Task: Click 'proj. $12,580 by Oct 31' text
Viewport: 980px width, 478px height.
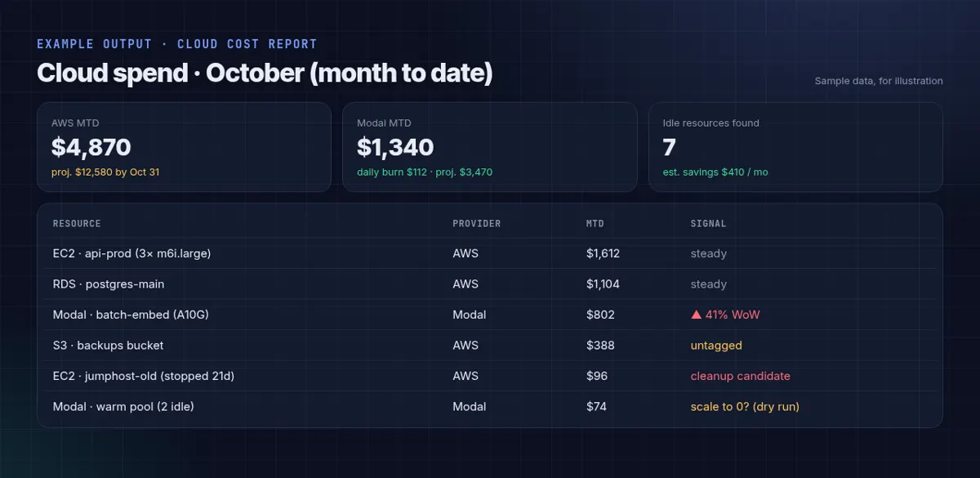Action: [x=105, y=172]
